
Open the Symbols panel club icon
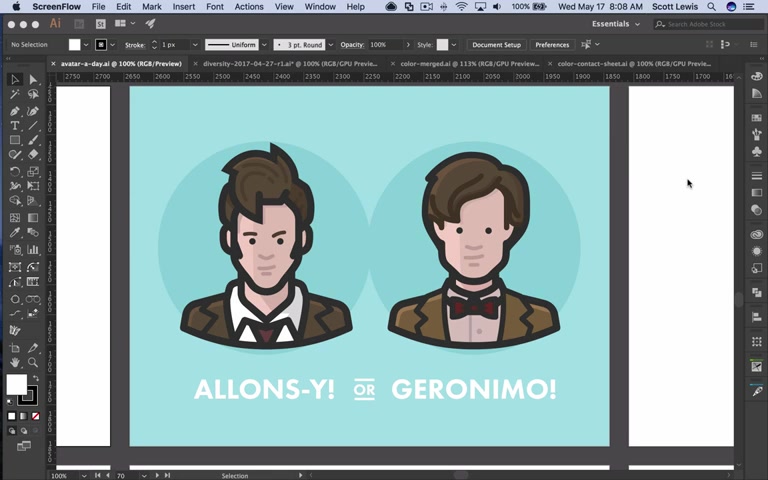[757, 152]
